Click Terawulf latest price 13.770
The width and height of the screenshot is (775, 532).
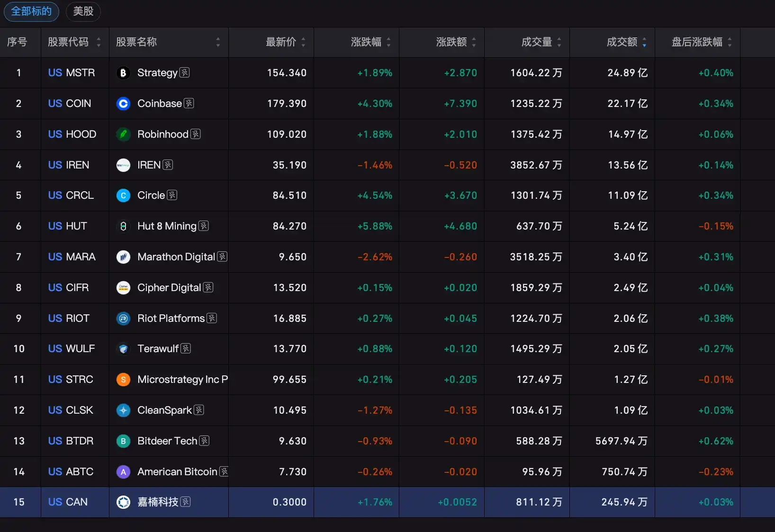(290, 349)
